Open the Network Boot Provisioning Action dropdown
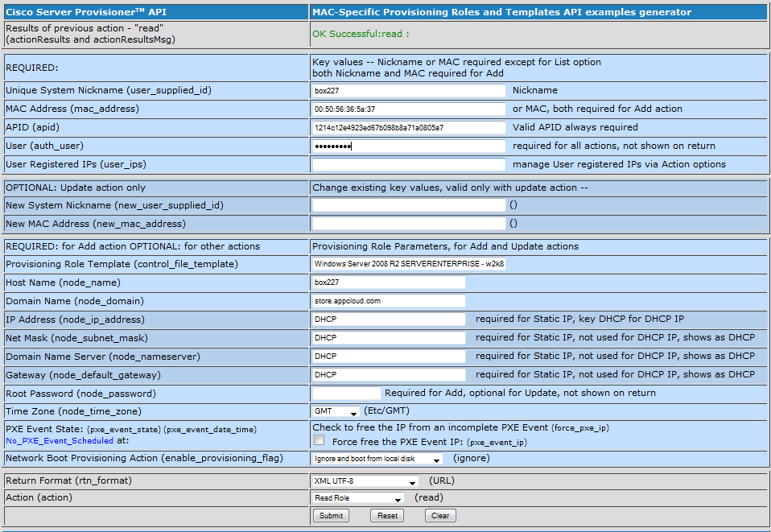Screen dimensions: 771x532 377,459
